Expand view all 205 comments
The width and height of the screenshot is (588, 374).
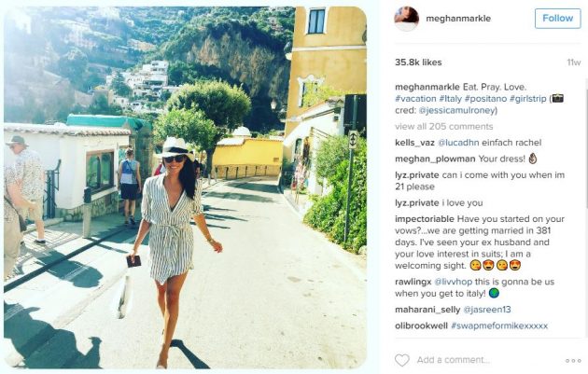tap(444, 127)
